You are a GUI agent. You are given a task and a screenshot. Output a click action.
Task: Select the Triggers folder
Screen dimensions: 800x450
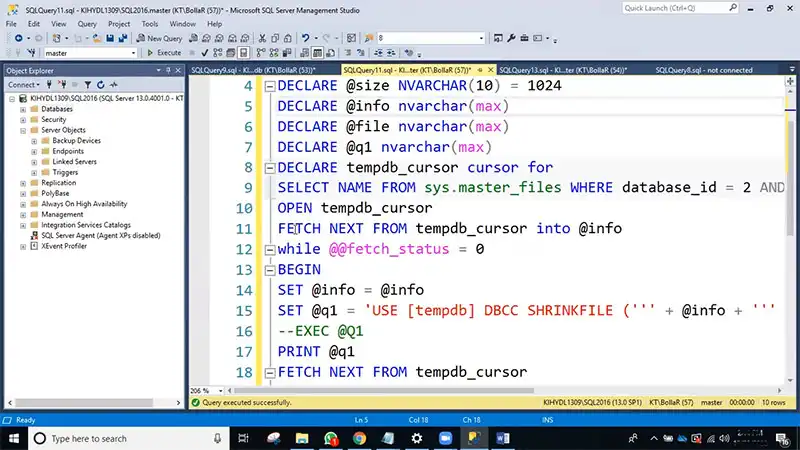[65, 172]
